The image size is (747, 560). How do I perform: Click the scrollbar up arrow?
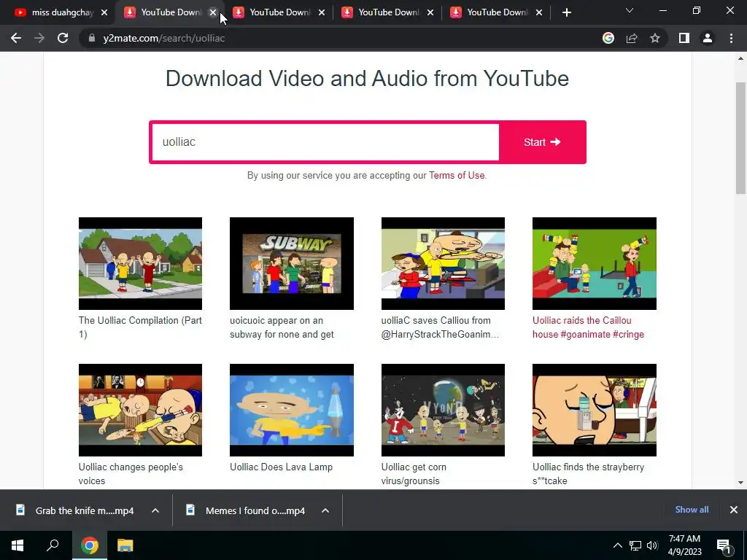tap(741, 58)
